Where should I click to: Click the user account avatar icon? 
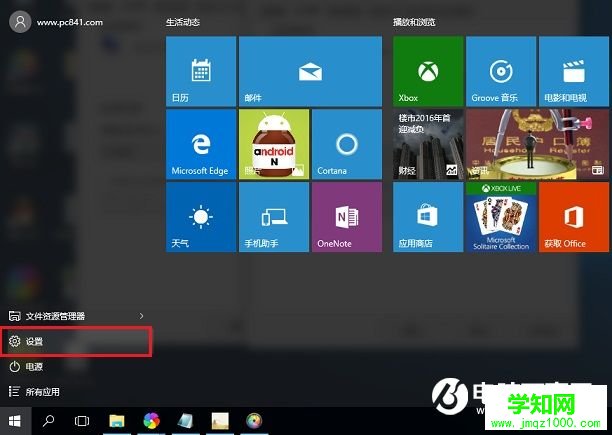(x=20, y=22)
